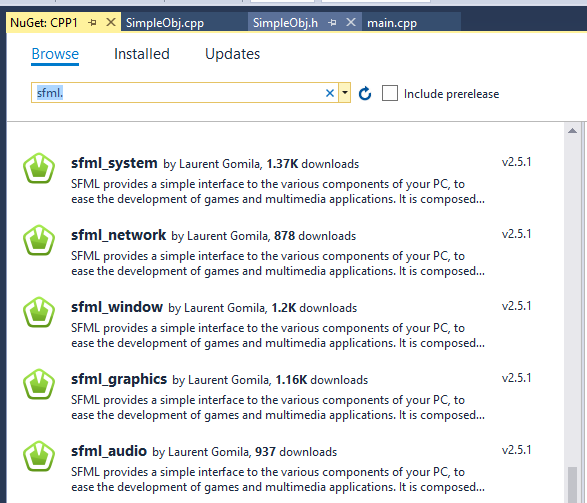Click the sfml_audio description text
587x503 pixels.
[278, 479]
